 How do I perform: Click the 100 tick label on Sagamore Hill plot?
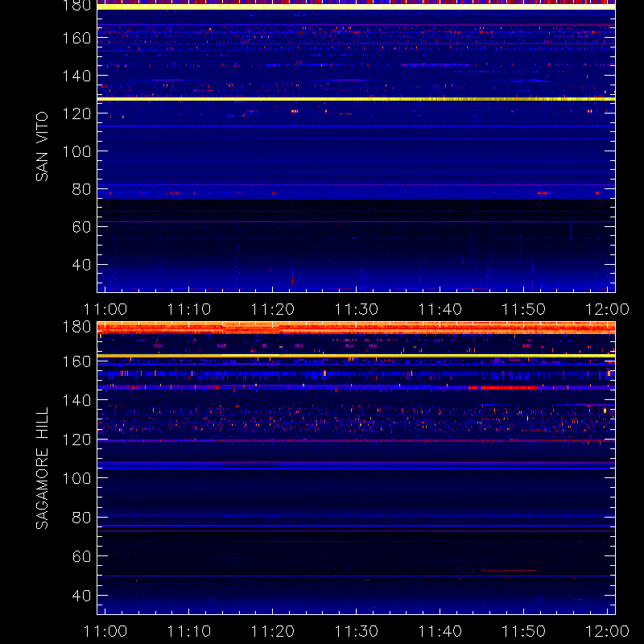pyautogui.click(x=76, y=478)
